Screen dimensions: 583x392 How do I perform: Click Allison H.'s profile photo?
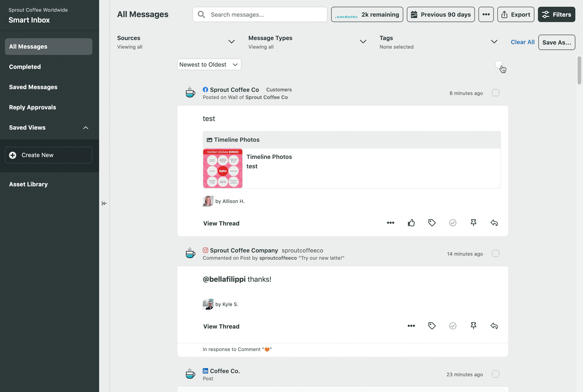coord(208,201)
